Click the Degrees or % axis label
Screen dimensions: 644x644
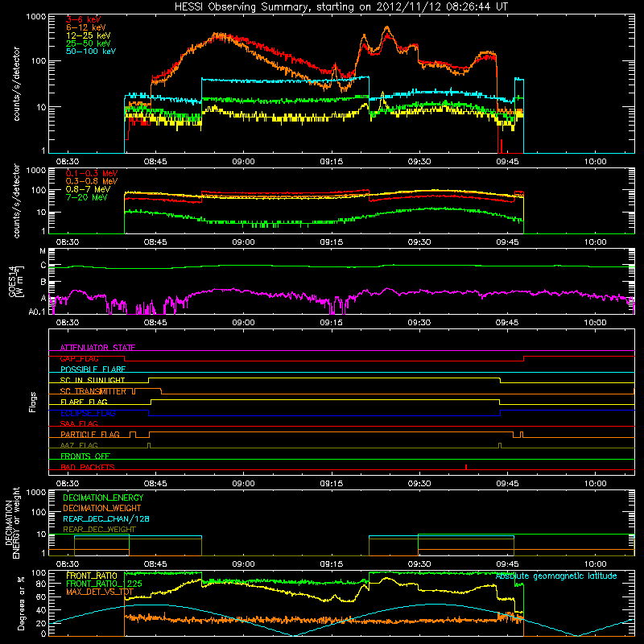coord(22,604)
